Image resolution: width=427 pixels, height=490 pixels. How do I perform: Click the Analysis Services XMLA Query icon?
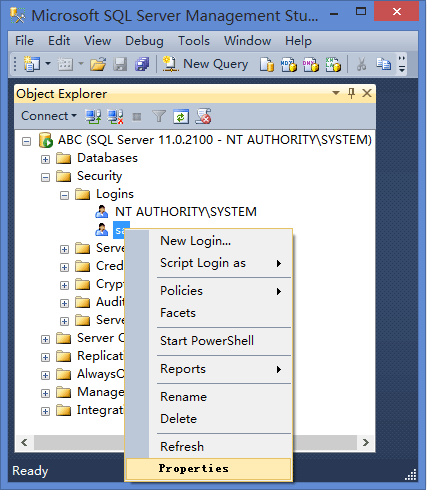[333, 64]
